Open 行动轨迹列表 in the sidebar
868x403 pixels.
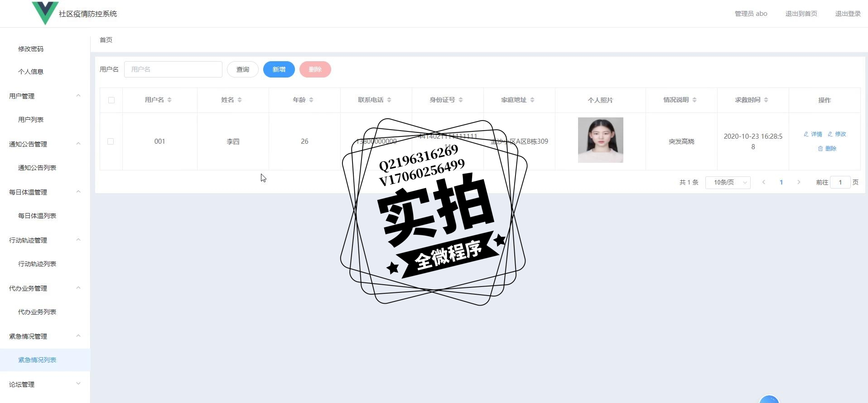click(37, 264)
